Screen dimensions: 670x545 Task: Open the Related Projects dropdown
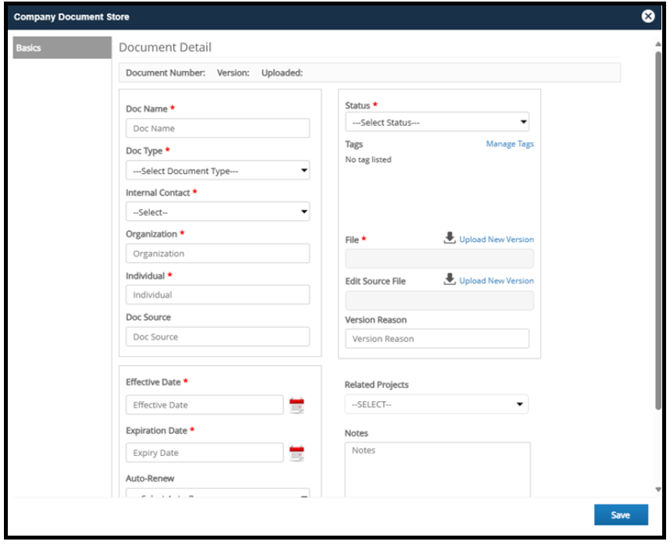pyautogui.click(x=436, y=404)
